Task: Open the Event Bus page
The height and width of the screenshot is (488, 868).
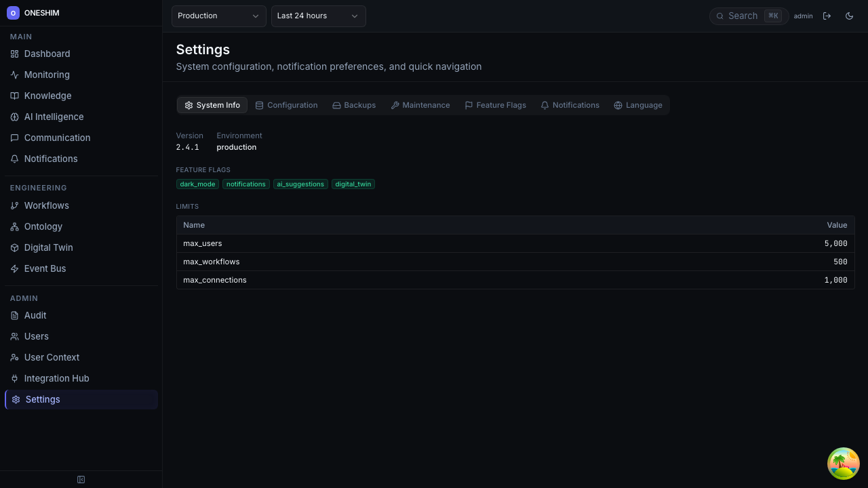Action: 45,268
